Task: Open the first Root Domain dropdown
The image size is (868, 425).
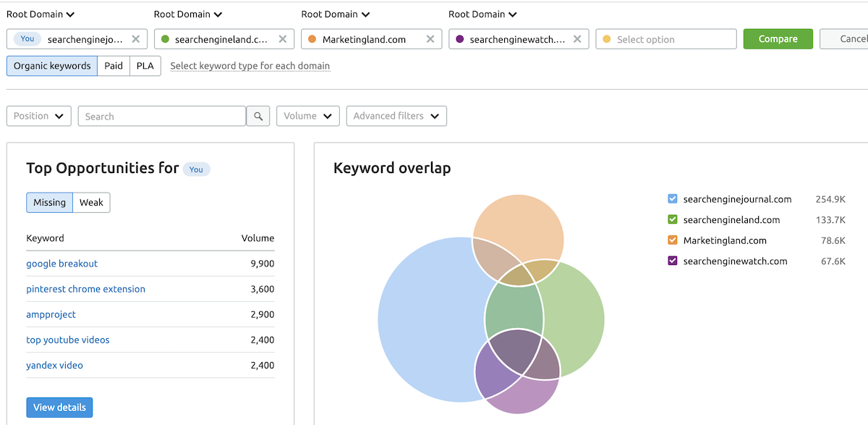Action: [41, 14]
